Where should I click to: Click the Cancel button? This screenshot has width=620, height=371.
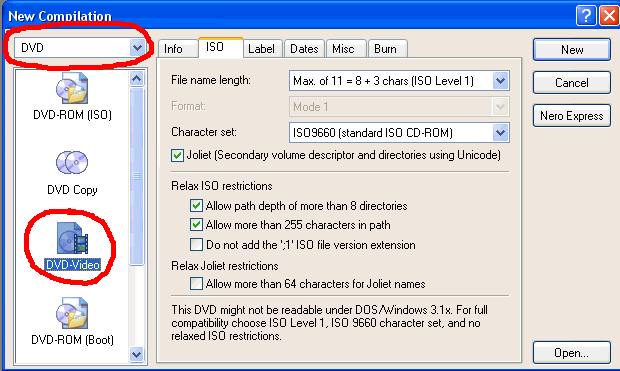(572, 83)
